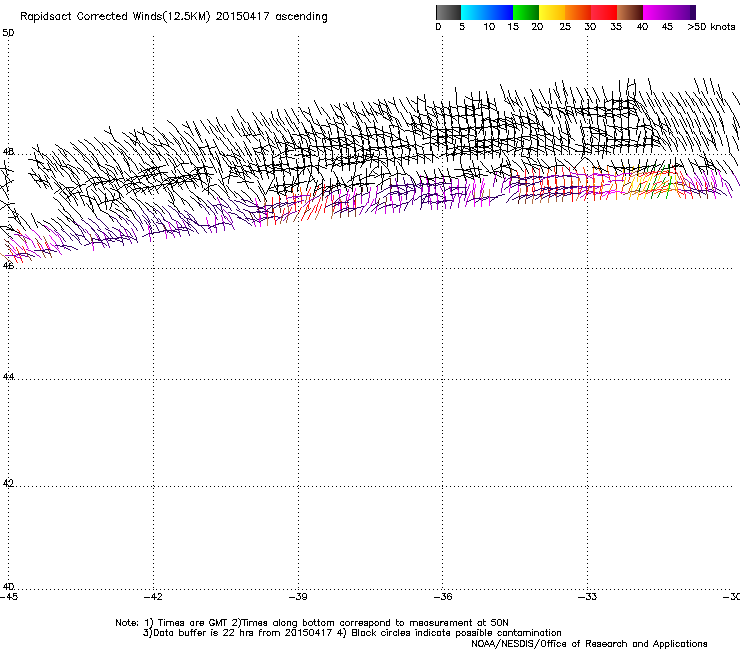Click the magenta 40-45 knots color swatch
Screen dimensions: 740x650
pyautogui.click(x=656, y=12)
